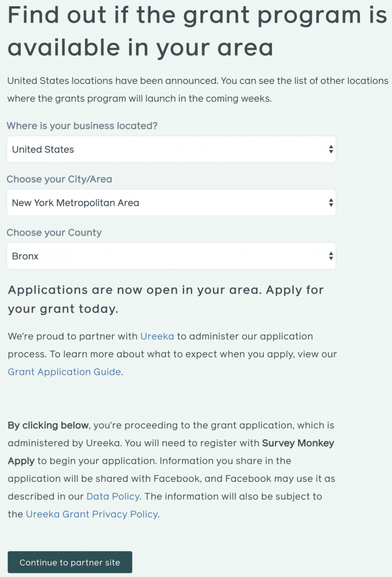Follow the Ureeka partner link
Viewport: 392px width, 577px height.
[157, 336]
